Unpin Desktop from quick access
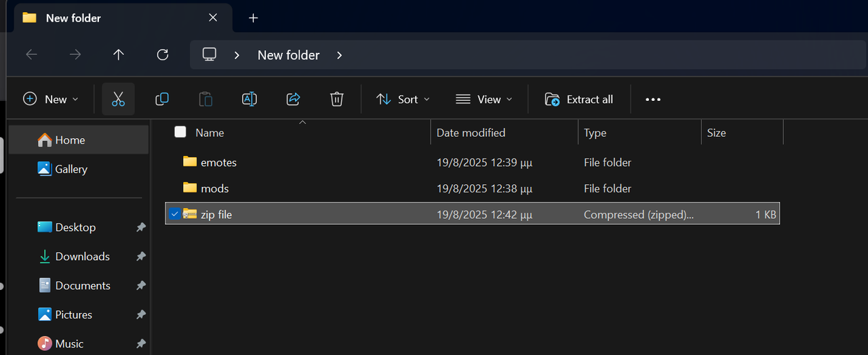 [141, 227]
